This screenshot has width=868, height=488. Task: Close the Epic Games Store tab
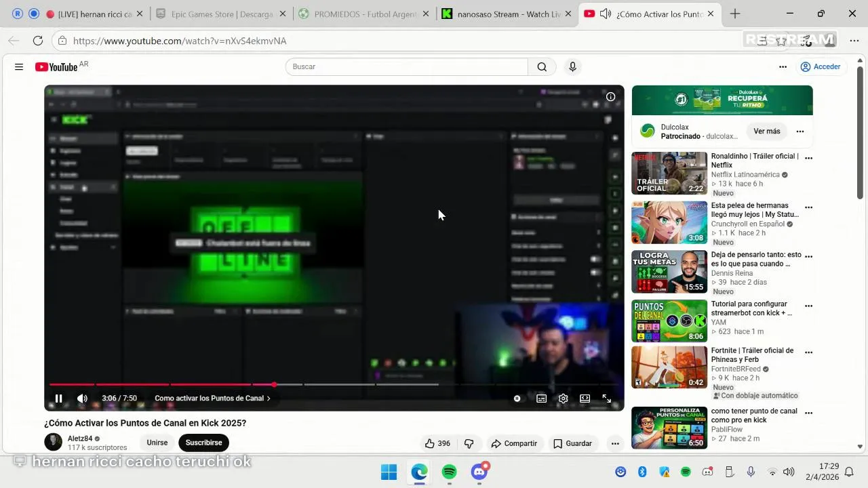(283, 14)
